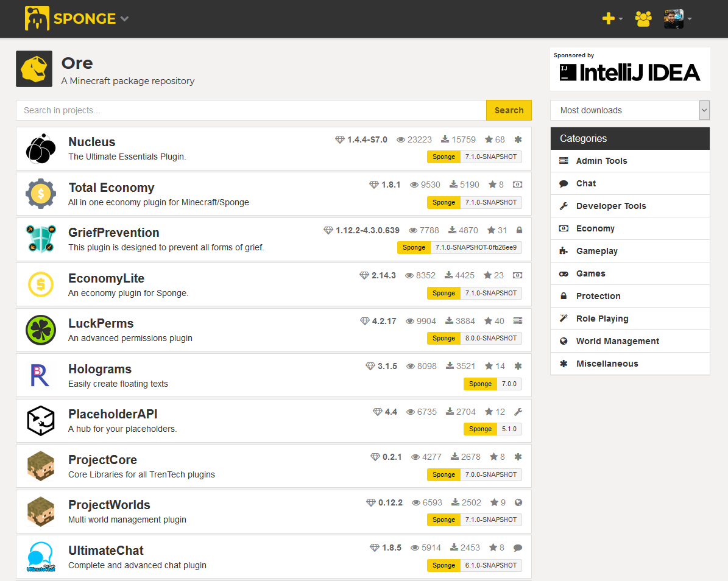The height and width of the screenshot is (581, 728).
Task: Select the World Management category
Action: (630, 341)
